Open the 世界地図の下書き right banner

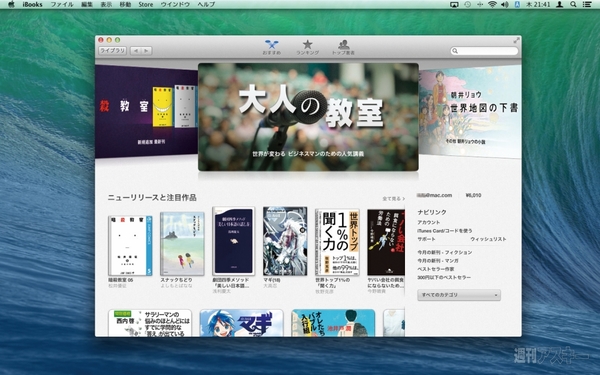point(470,112)
